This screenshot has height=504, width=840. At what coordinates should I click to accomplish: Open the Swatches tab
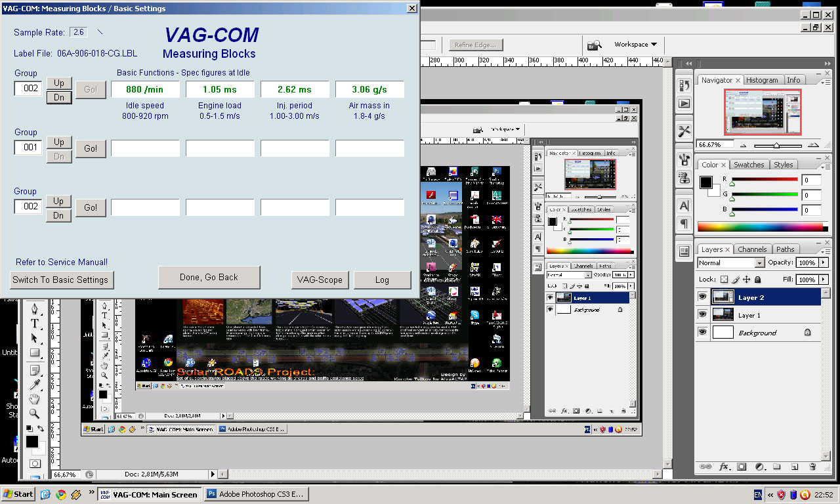[x=748, y=165]
